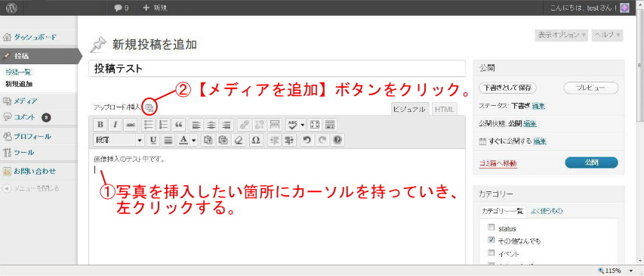Toggle underline formatting
This screenshot has width=644, height=276.
click(x=153, y=140)
